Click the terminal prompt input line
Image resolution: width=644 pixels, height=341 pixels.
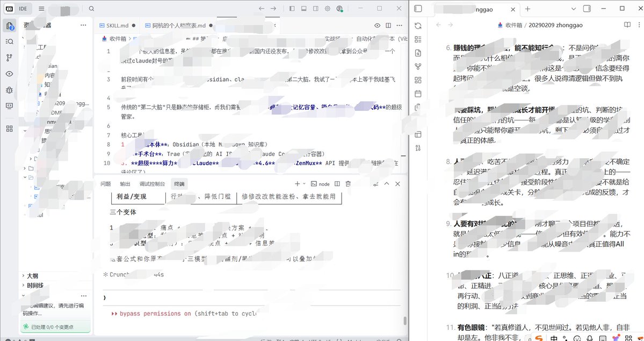point(251,298)
